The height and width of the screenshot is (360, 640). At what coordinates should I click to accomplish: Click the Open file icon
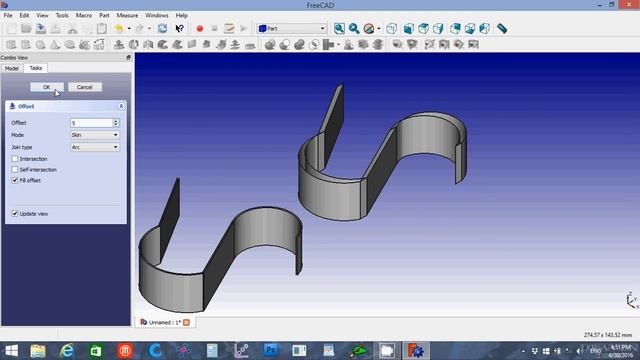click(x=26, y=29)
